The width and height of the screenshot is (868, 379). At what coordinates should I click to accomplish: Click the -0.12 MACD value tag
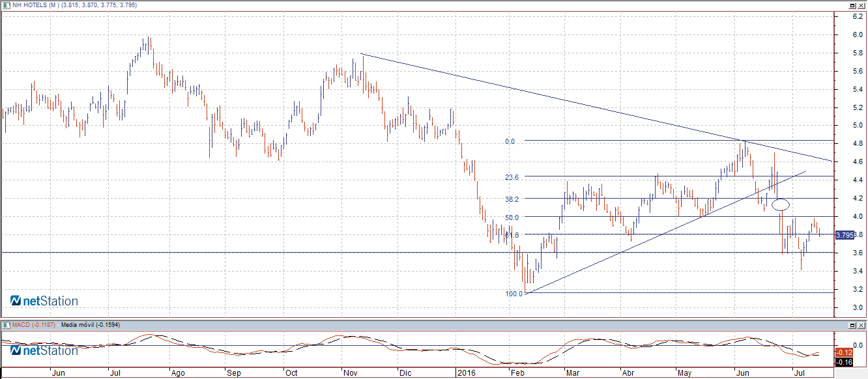843,352
